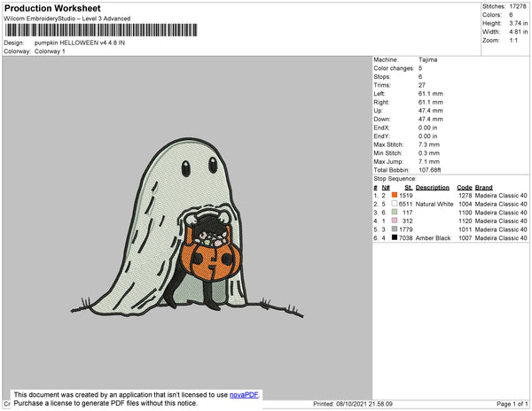
Task: Click the 'Colorway 1' value
Action: (x=50, y=51)
